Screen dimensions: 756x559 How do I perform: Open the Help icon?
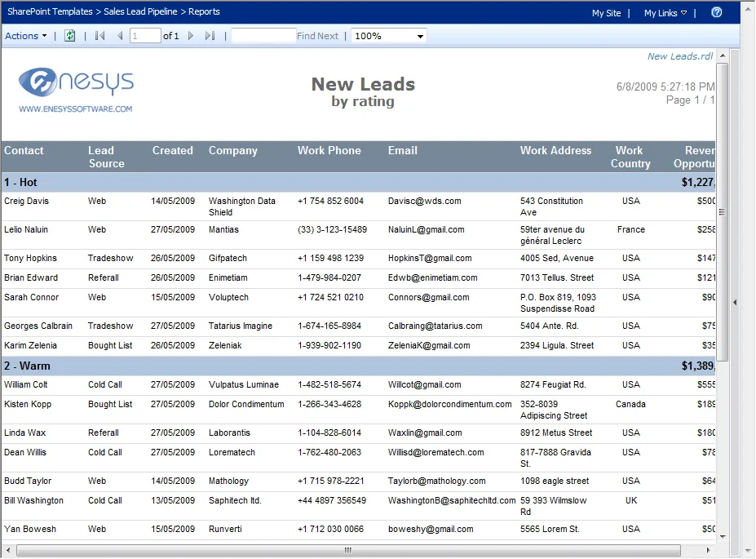717,12
